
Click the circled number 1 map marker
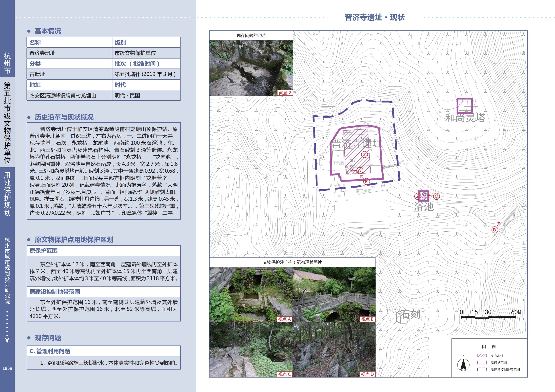tap(364, 154)
